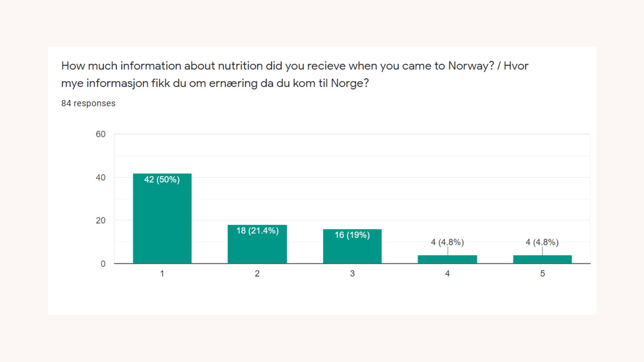
Task: Click the "42 (50%)" data label
Action: point(162,180)
